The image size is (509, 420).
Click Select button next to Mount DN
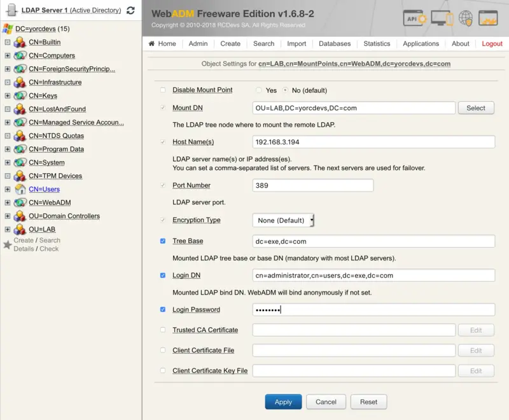click(x=476, y=108)
